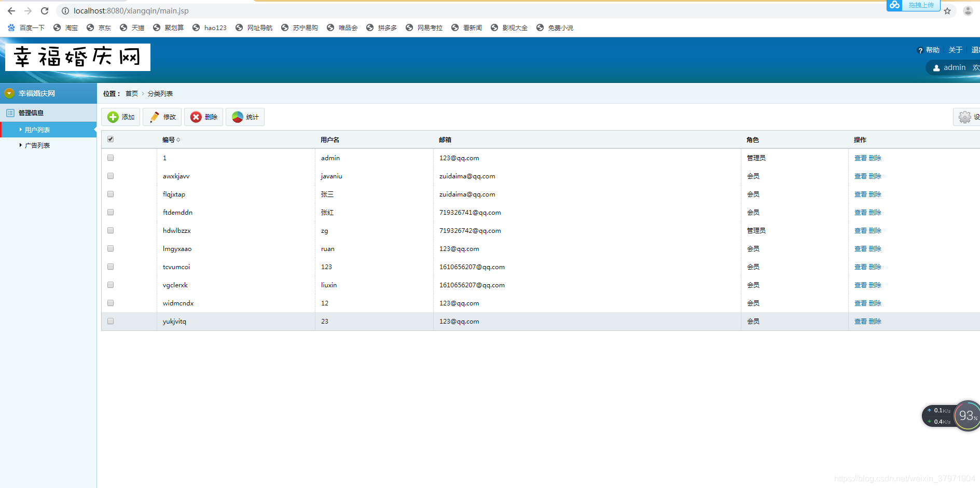The height and width of the screenshot is (488, 980).
Task: Open the 淘宝 bookmark
Action: pos(66,28)
